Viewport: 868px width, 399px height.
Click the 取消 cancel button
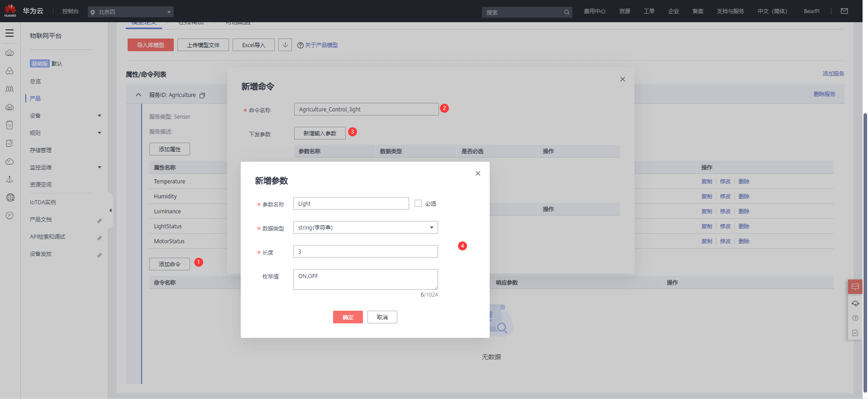(x=382, y=317)
